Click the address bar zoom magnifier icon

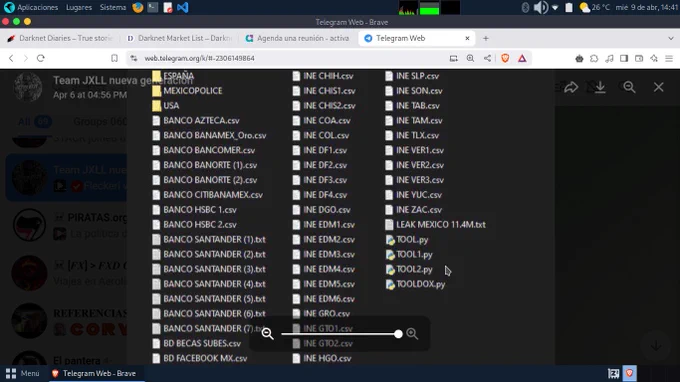(x=471, y=58)
